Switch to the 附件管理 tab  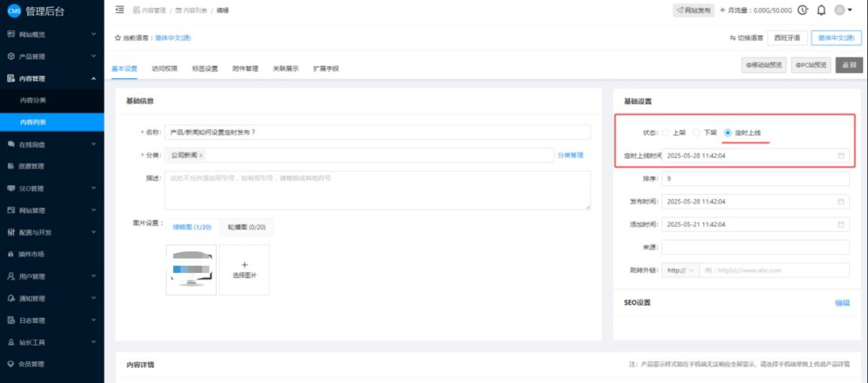pyautogui.click(x=245, y=69)
